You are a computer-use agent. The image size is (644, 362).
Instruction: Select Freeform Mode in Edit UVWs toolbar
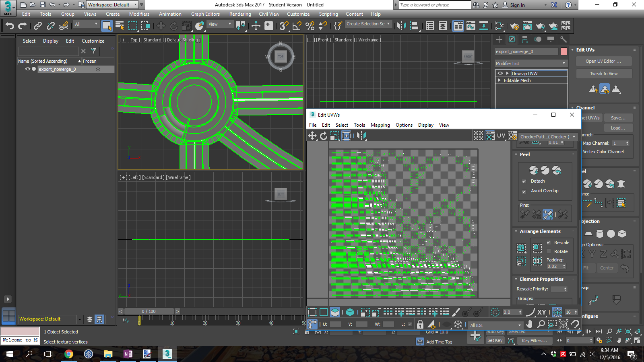346,136
